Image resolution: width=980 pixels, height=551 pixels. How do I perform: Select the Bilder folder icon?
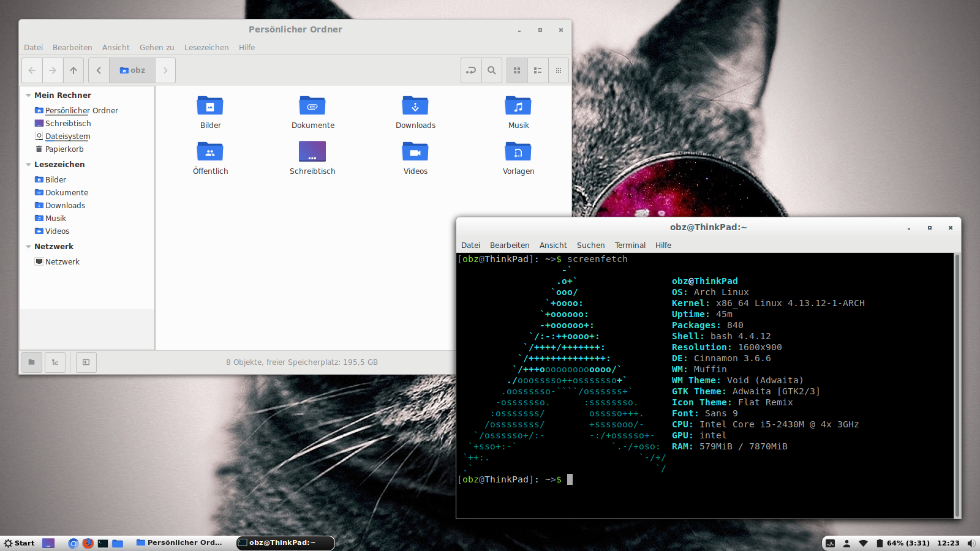click(210, 106)
